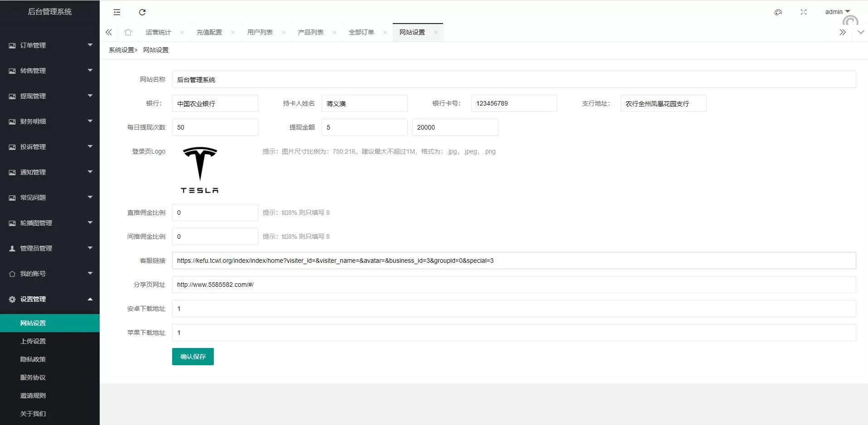Click the 确认保存 button
Viewport: 868px width, 425px height.
tap(193, 357)
